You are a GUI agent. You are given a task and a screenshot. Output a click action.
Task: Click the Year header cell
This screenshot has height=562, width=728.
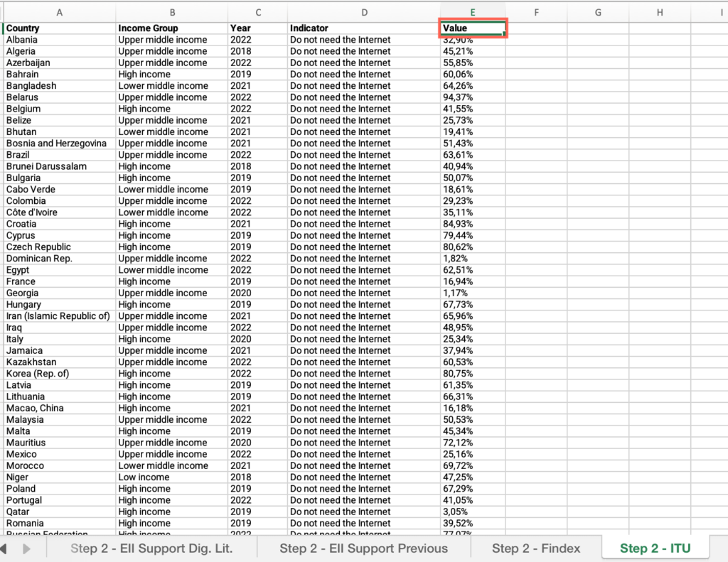257,28
